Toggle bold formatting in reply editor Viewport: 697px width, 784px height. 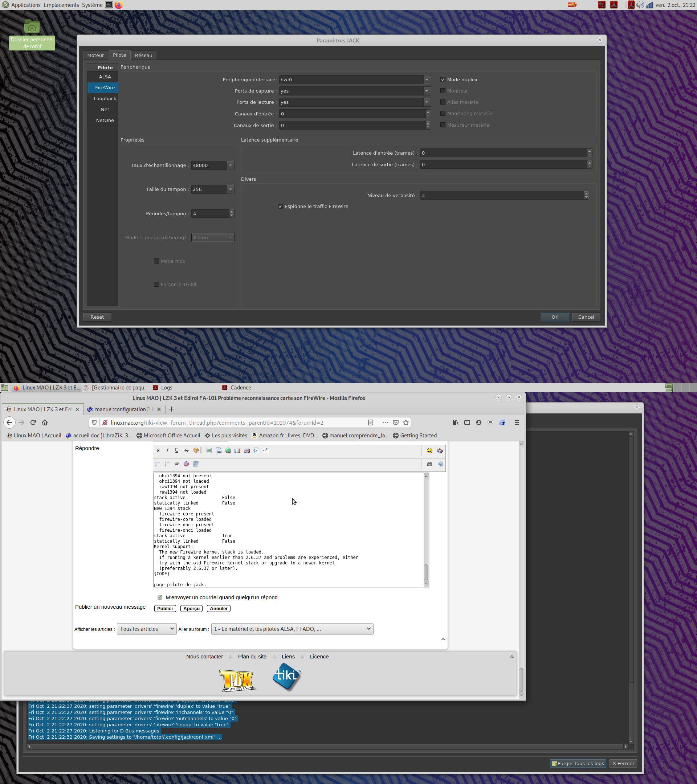(x=158, y=451)
